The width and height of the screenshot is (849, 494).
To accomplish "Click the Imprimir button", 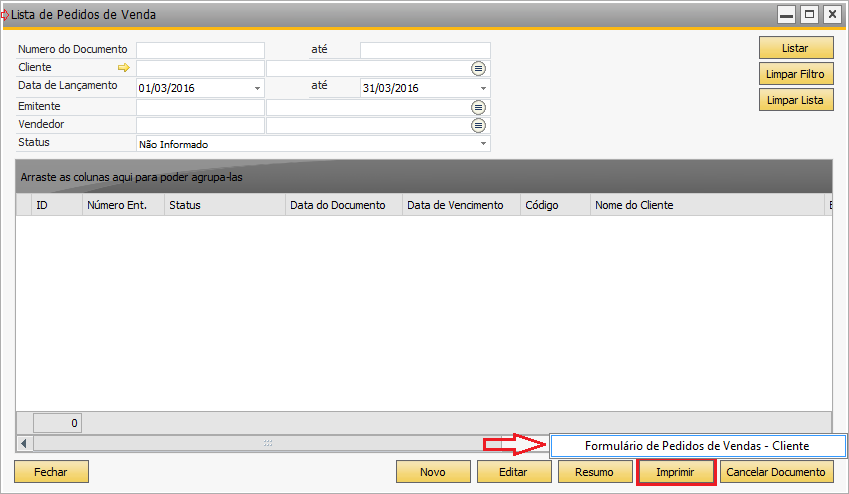I will coord(676,472).
